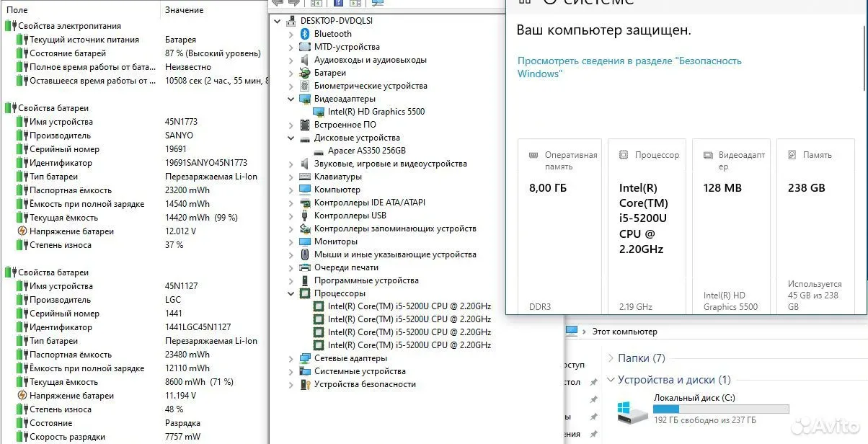
Task: Click the Процессор card icon in О системе
Action: [623, 155]
